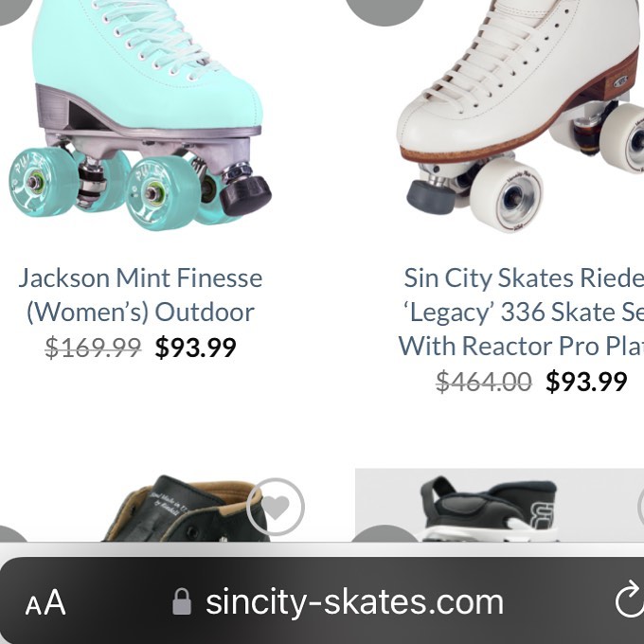Toggle the wishlist heart on the black boot
Viewport: 644px width, 644px height.
click(276, 508)
